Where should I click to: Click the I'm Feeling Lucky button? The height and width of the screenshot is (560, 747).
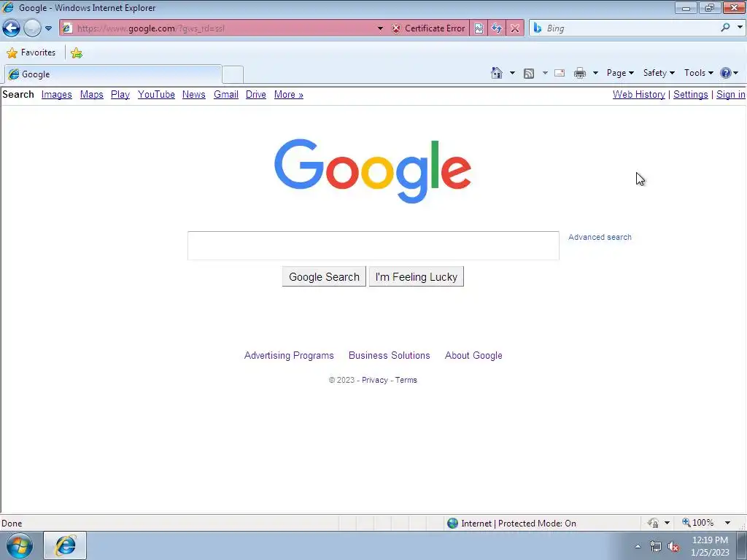click(416, 276)
